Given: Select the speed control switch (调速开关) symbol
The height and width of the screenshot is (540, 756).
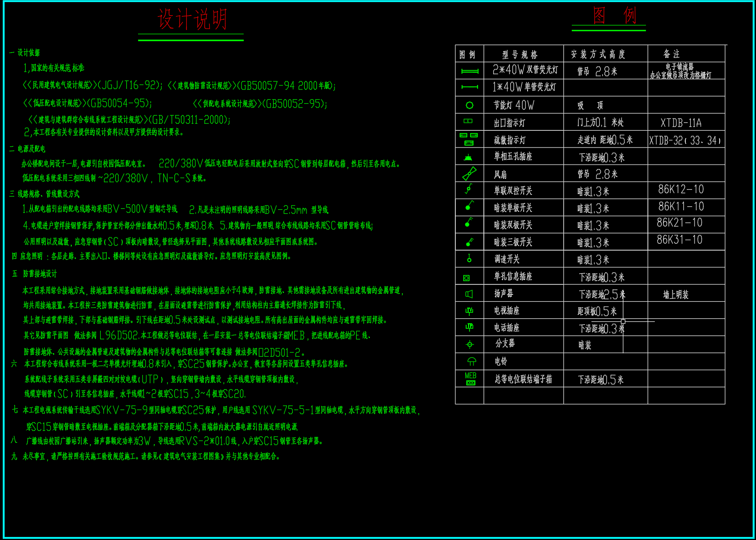Looking at the screenshot, I should [469, 258].
